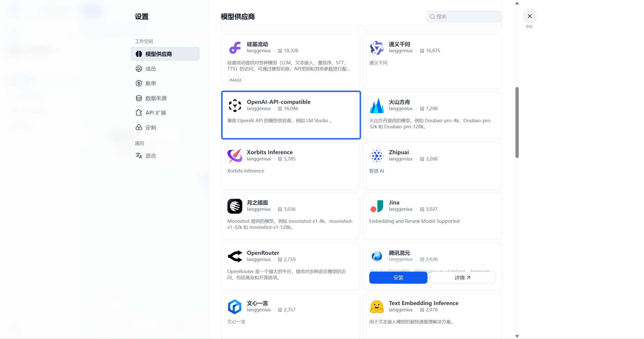The image size is (644, 339).
Task: Click the Text Embedding Inference emoji icon
Action: (x=377, y=307)
